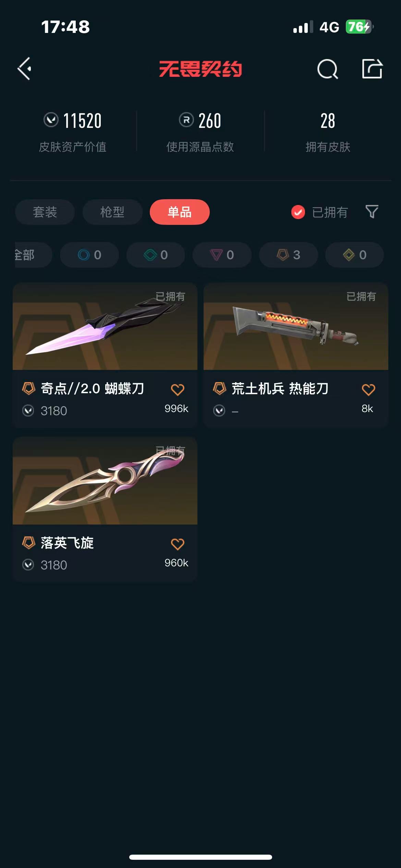Select the 全部 filter chip
401x868 pixels.
coord(33,255)
